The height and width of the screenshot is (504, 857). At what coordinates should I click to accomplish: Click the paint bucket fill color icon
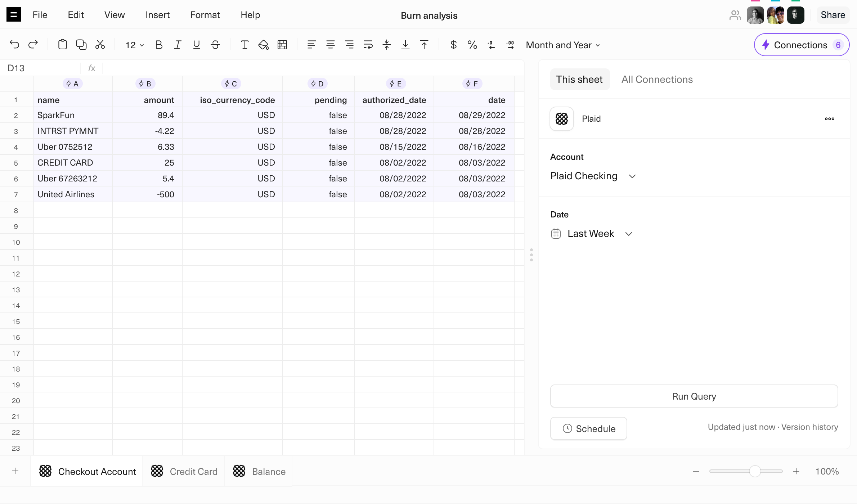click(x=263, y=45)
